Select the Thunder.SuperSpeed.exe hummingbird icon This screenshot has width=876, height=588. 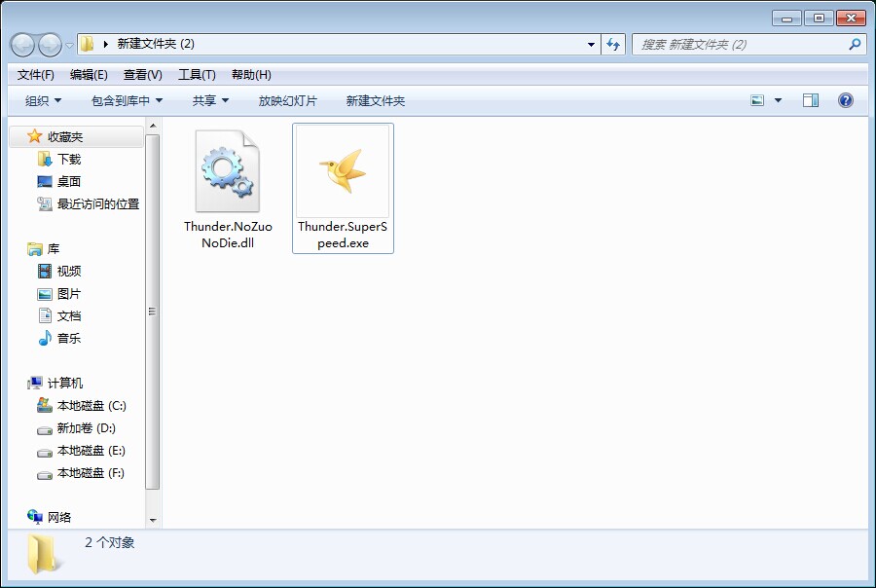[x=343, y=170]
